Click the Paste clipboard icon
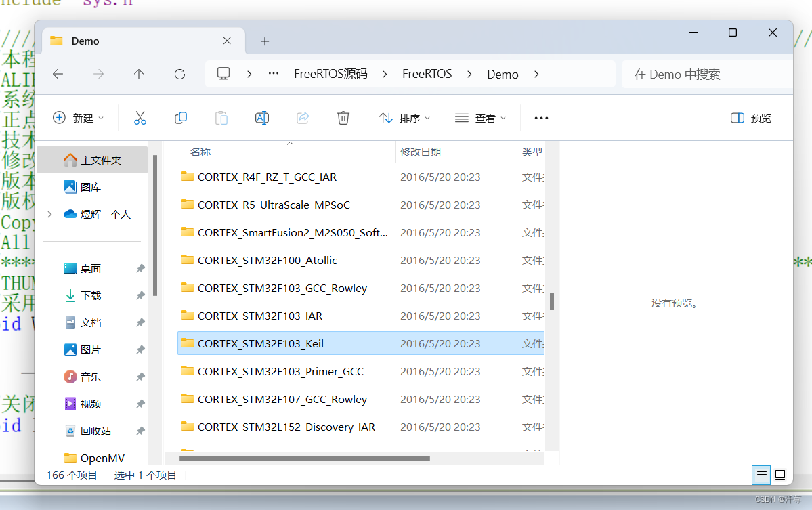812x510 pixels. coord(221,118)
